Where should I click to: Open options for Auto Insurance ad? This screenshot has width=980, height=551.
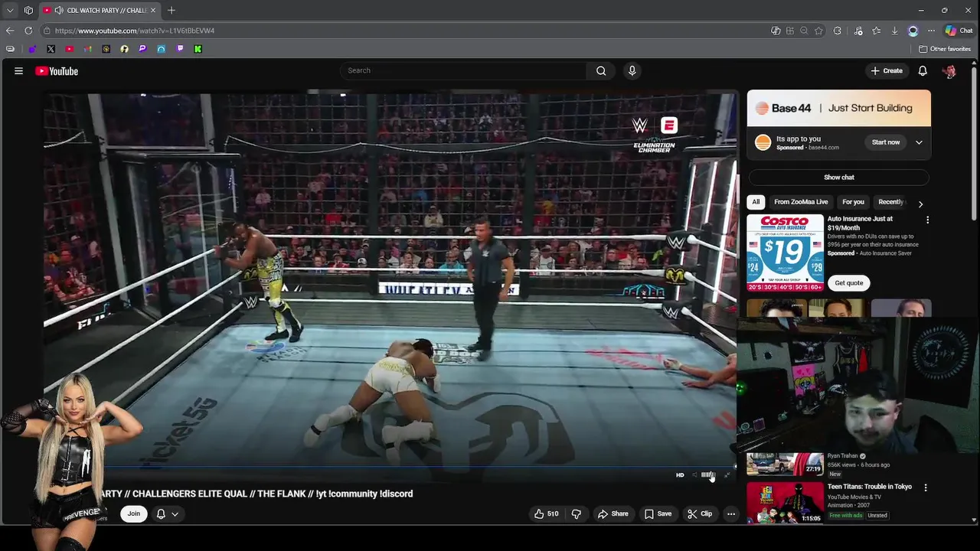pos(927,220)
